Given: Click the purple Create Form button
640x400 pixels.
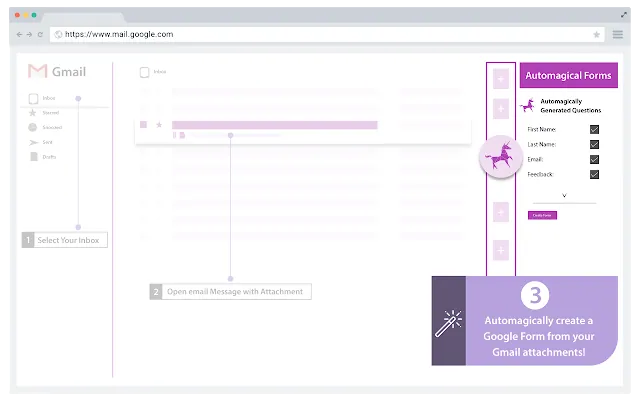Looking at the screenshot, I should [542, 215].
